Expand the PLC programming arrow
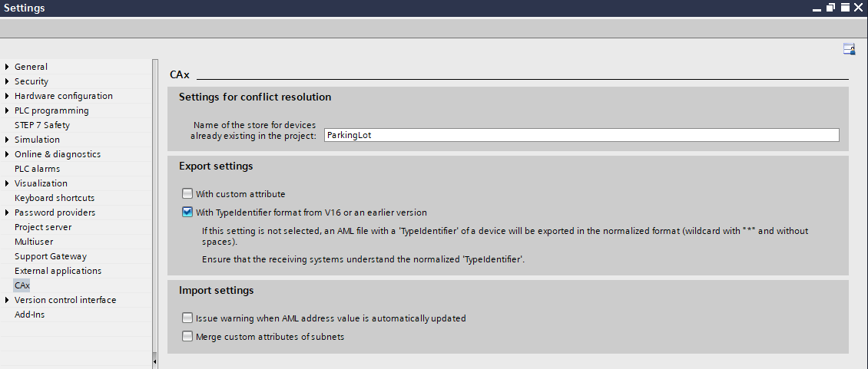 (7, 110)
